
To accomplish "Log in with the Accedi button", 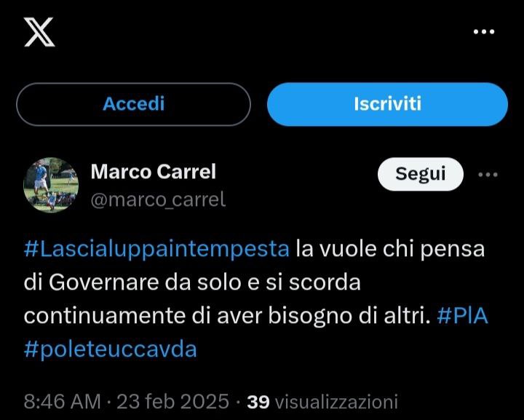I will pos(133,104).
